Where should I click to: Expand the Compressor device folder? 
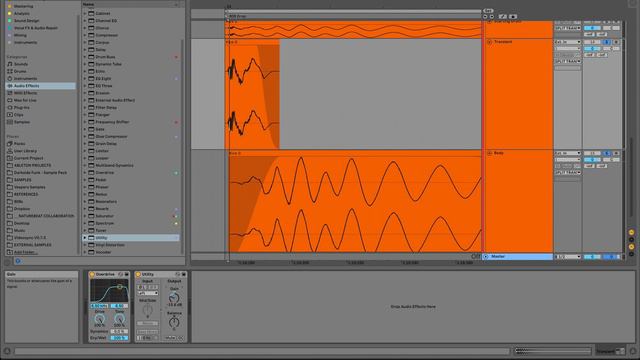pyautogui.click(x=85, y=35)
